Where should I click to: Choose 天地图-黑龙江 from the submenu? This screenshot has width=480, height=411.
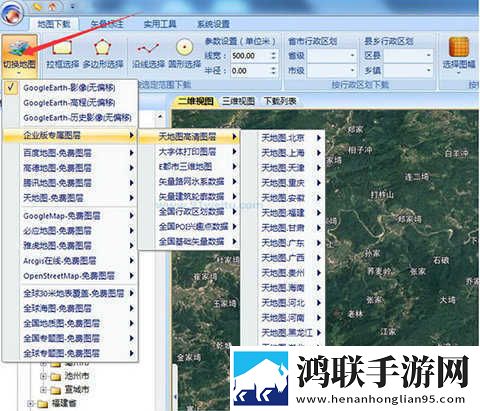(x=283, y=332)
